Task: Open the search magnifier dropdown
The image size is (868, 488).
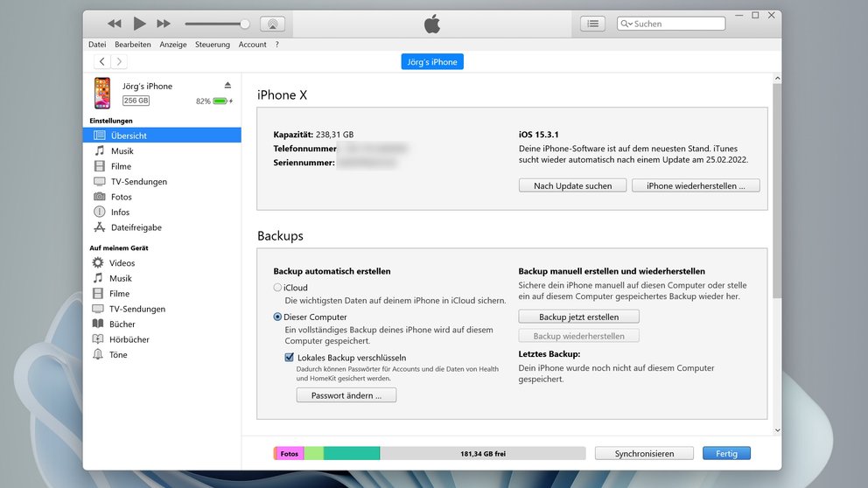Action: coord(626,24)
